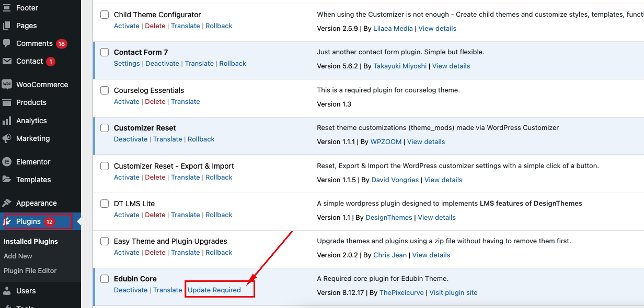The width and height of the screenshot is (644, 308).
Task: Click the Products box icon
Action: tap(7, 102)
